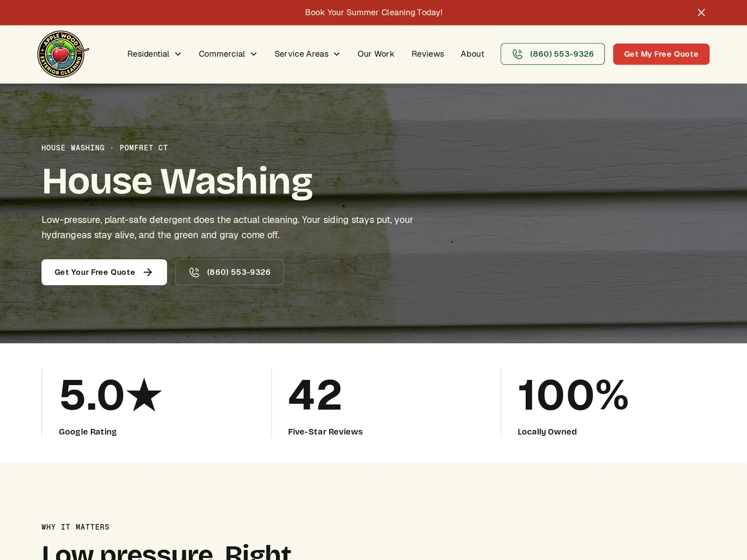Expand the Residential menu chevron
The width and height of the screenshot is (747, 560).
(178, 54)
